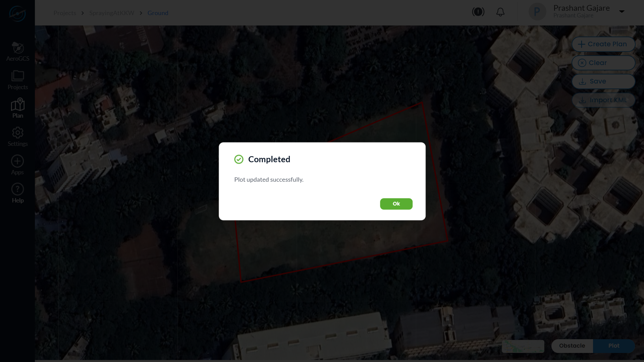Click the Import KML button
Screen dimensions: 644x362
click(x=603, y=100)
